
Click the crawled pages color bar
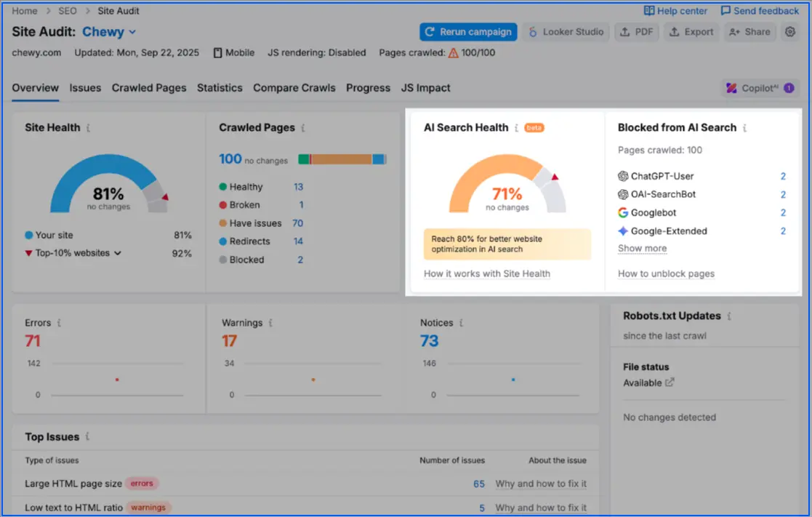[x=342, y=159]
